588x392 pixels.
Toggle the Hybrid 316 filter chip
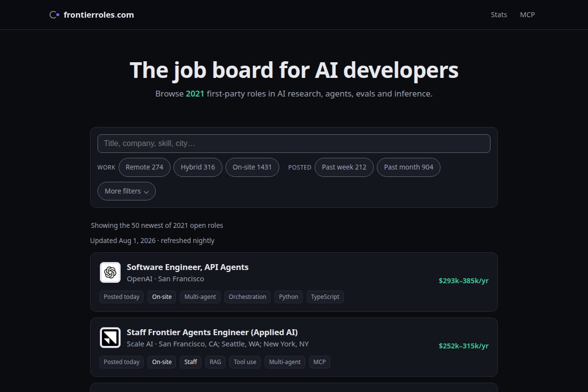point(198,167)
